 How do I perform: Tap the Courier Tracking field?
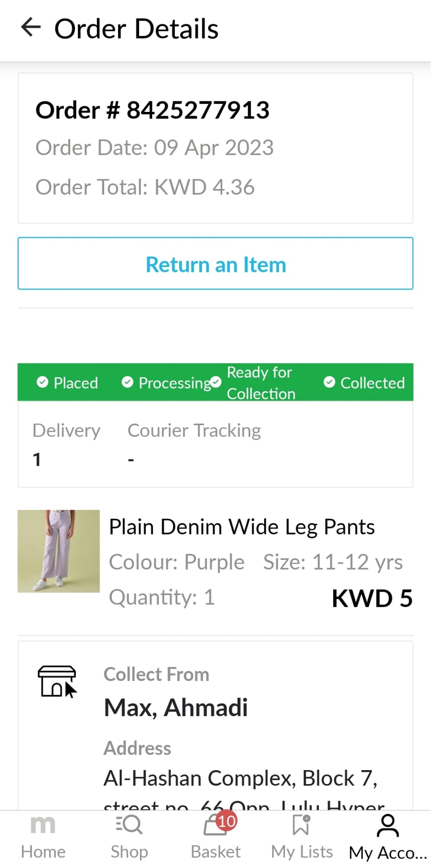coord(194,431)
